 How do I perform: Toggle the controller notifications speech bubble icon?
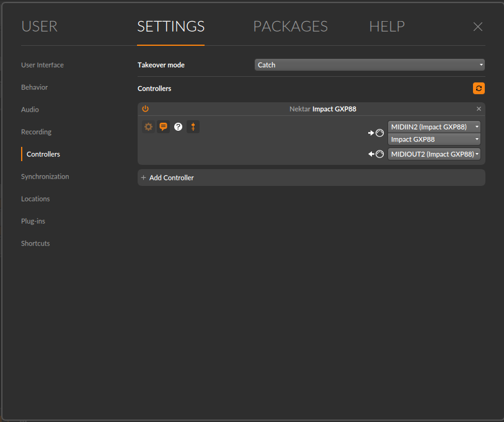click(x=163, y=127)
